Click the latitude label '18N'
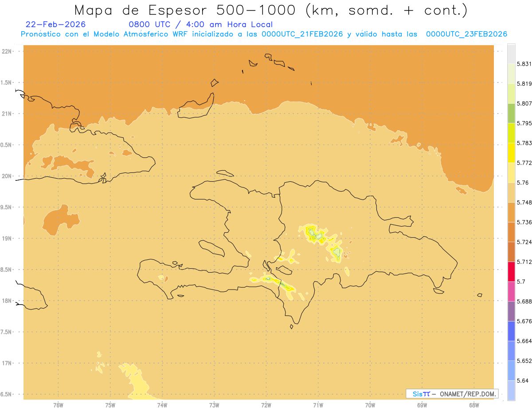 tap(6, 301)
